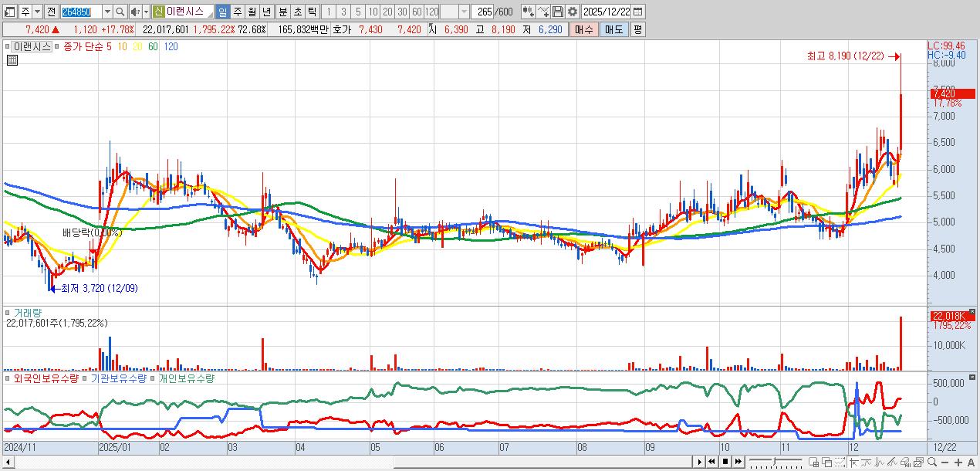Adjust the chart zoom slider handle
Viewport: 980px width, 471px height.
(x=774, y=461)
